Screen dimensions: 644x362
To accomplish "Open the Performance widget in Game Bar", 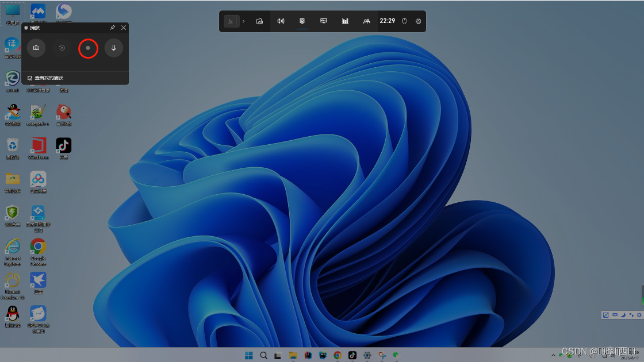I will 324,21.
